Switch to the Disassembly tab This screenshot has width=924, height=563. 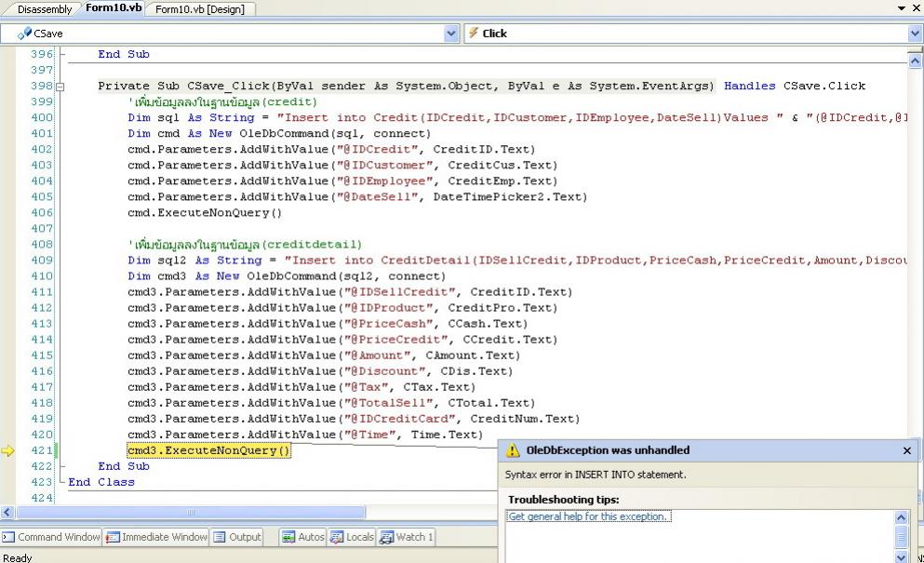tap(44, 9)
